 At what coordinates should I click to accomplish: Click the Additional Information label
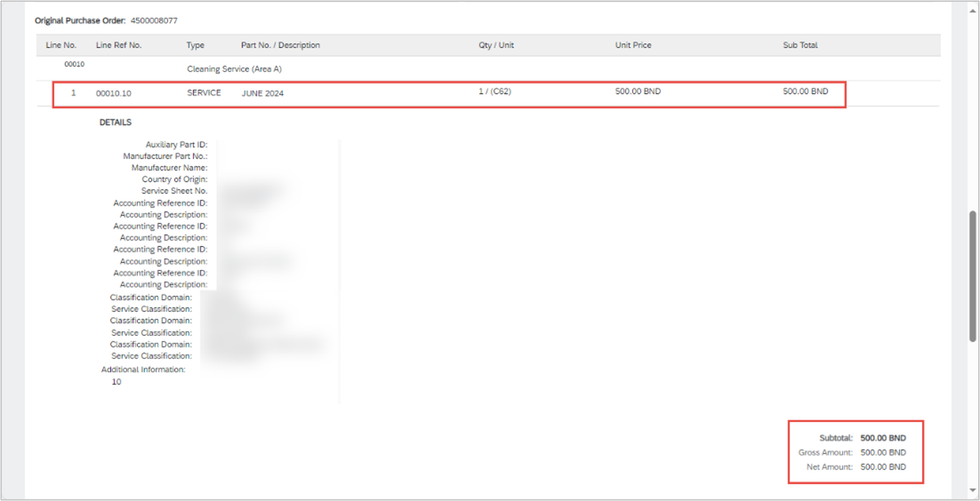coord(143,370)
